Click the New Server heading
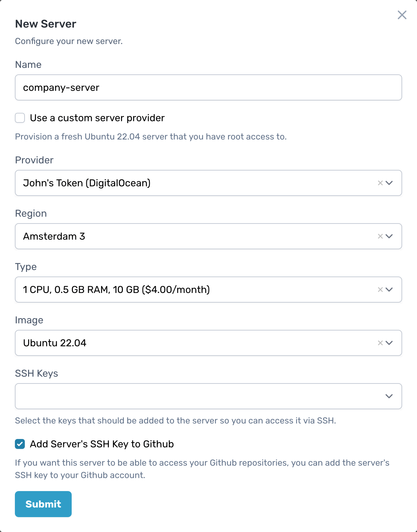Image resolution: width=417 pixels, height=532 pixels. coord(45,24)
